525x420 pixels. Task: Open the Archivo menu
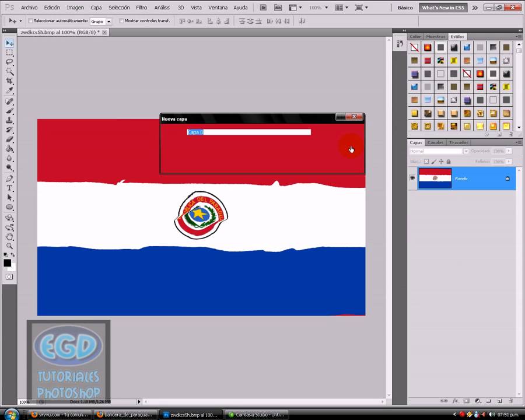29,8
